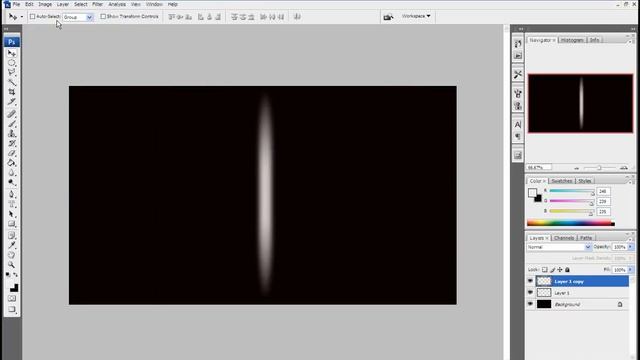
Task: Open the Move tool preset picker arrow
Action: (22, 17)
